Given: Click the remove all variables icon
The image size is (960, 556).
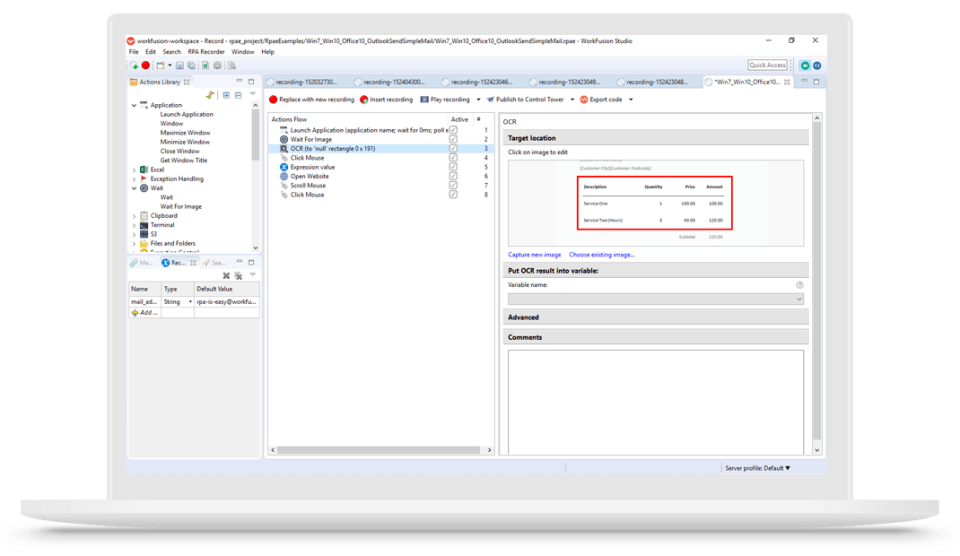Looking at the screenshot, I should (x=238, y=276).
